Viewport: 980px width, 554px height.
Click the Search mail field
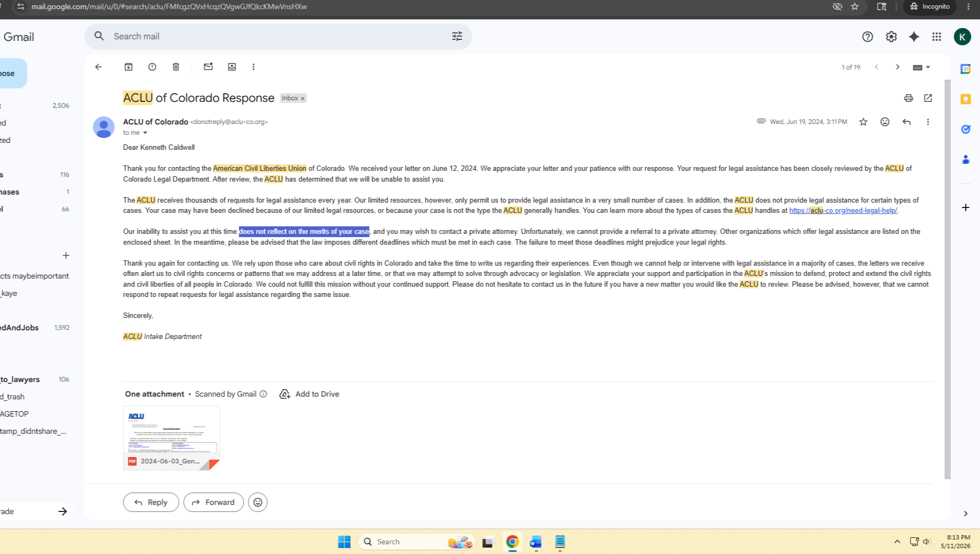(x=277, y=36)
